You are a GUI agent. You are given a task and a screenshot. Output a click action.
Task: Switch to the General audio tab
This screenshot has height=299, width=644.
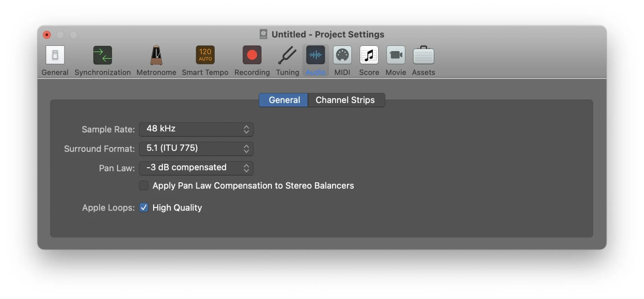click(x=284, y=100)
